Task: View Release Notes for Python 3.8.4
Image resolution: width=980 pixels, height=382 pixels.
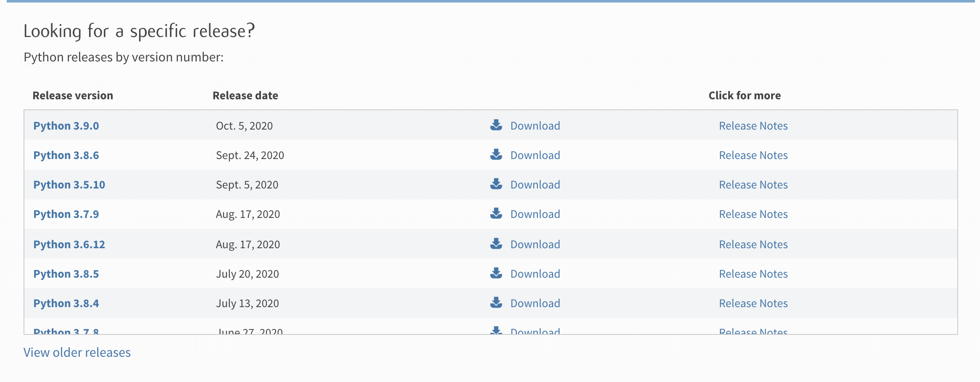Action: pyautogui.click(x=753, y=303)
